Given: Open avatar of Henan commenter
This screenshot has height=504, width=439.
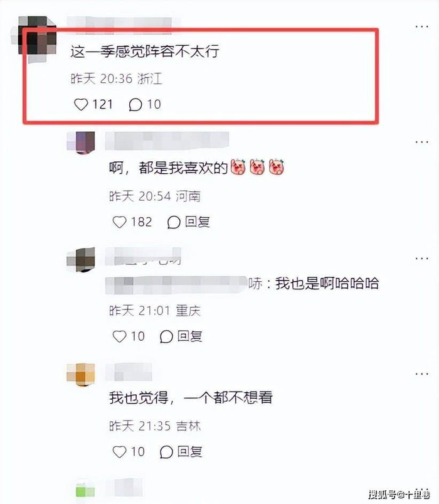Looking at the screenshot, I should 81,142.
